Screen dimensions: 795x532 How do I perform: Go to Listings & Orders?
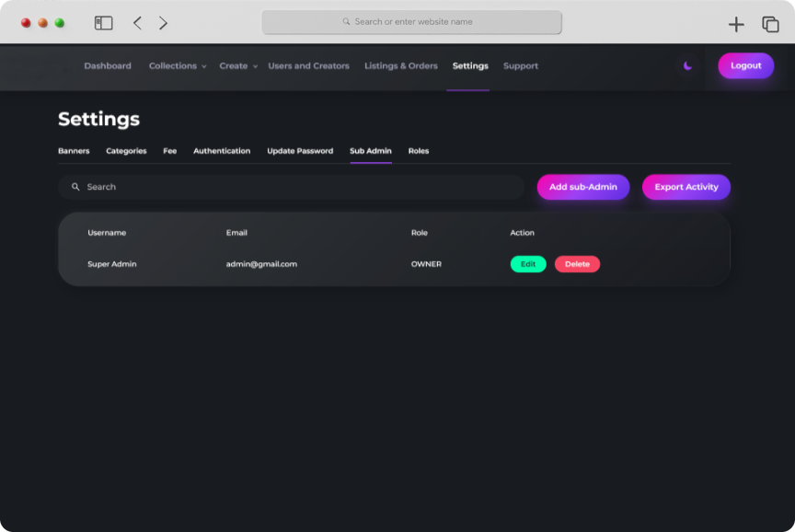click(400, 66)
